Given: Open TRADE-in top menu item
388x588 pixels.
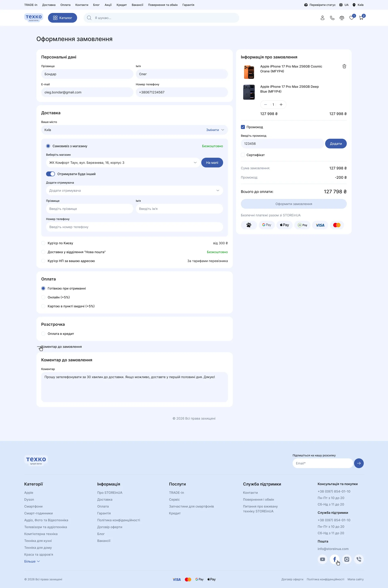Looking at the screenshot, I should click(x=31, y=5).
